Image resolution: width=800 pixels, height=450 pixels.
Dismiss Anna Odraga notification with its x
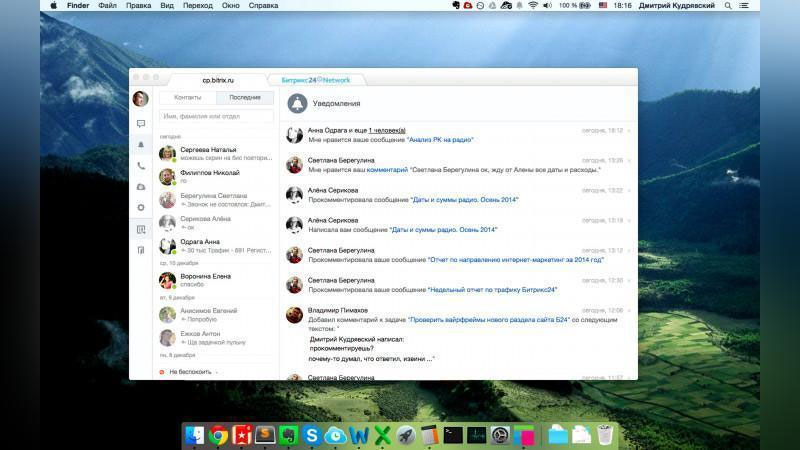pyautogui.click(x=629, y=130)
